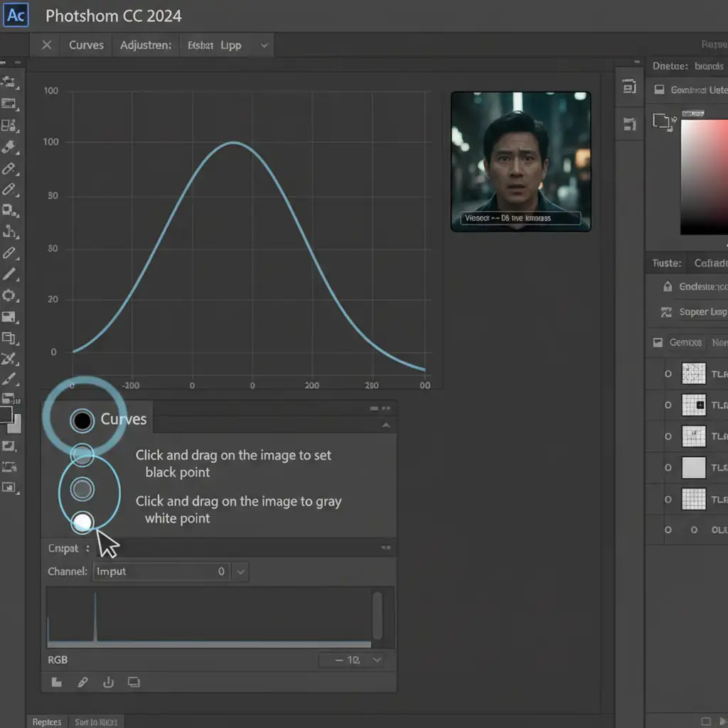
Task: Close the Curves tab with the X
Action: (47, 45)
